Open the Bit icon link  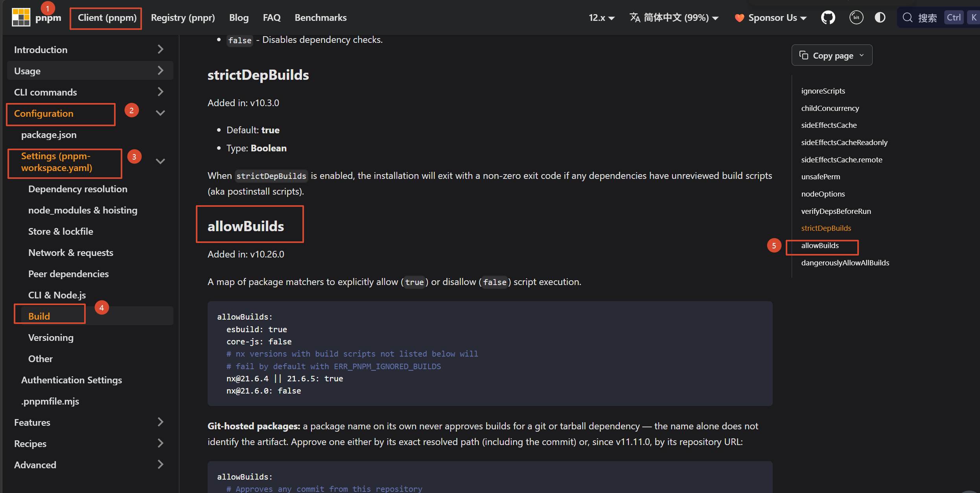[856, 18]
